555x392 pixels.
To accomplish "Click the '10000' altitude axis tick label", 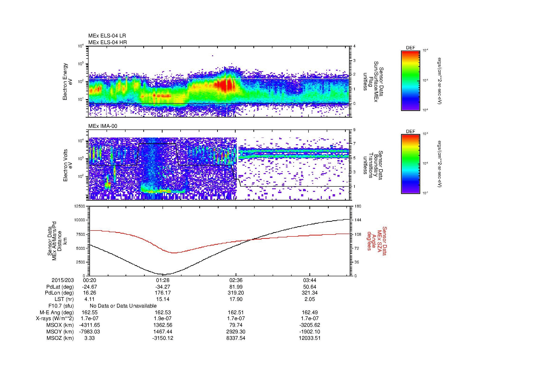I will coord(80,220).
